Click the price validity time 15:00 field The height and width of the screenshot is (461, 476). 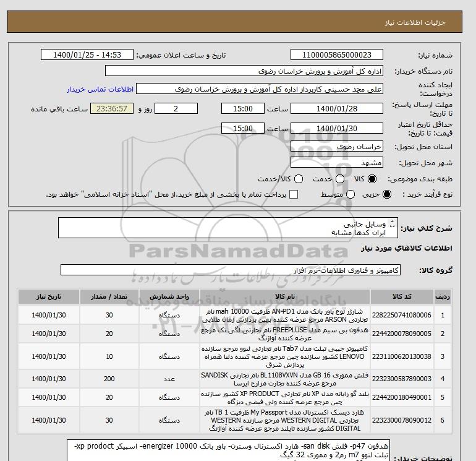(x=242, y=128)
